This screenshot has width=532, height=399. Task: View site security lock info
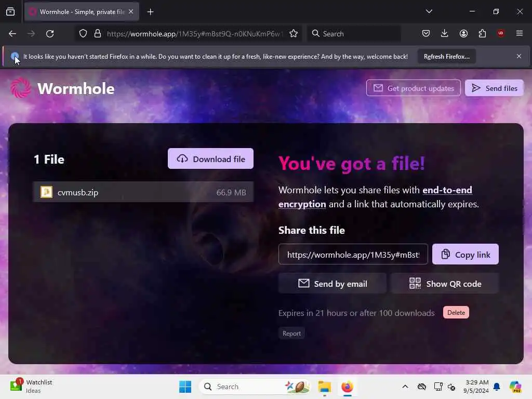coord(98,34)
